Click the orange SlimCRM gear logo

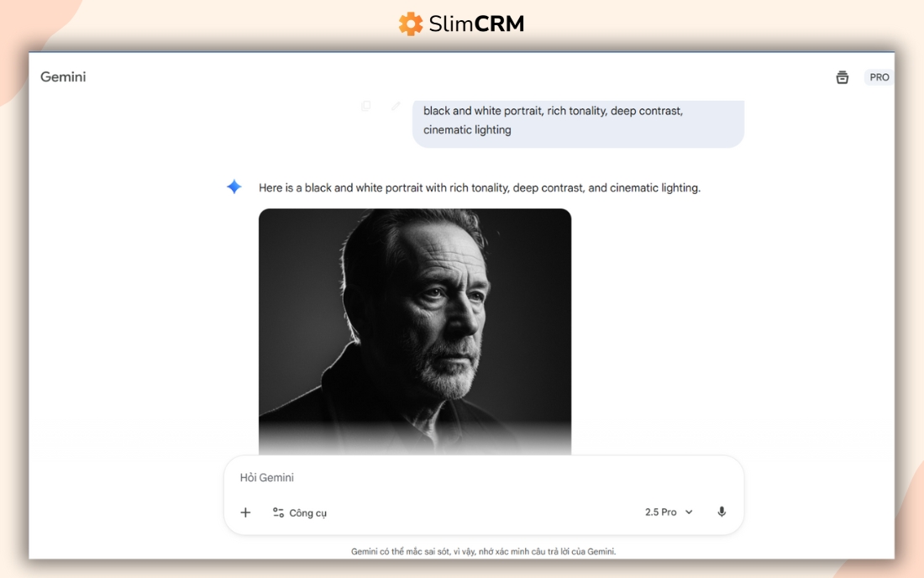[411, 24]
